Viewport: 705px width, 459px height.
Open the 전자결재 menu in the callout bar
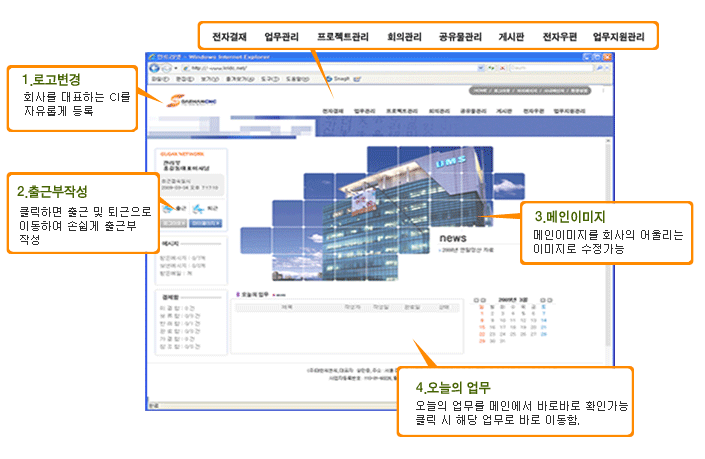pos(230,38)
